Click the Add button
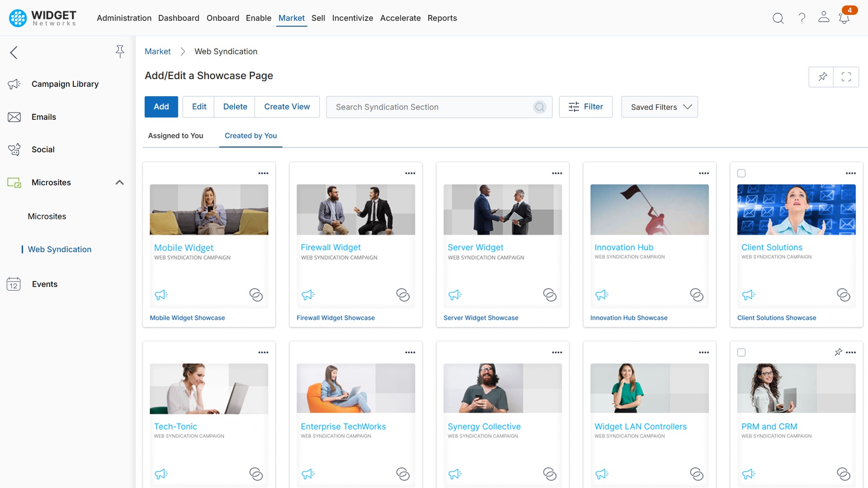 (161, 107)
